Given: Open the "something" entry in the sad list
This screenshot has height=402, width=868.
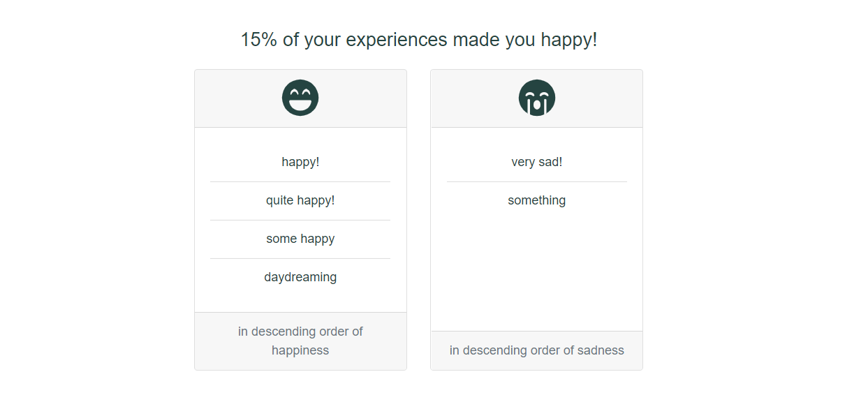Looking at the screenshot, I should (x=536, y=200).
